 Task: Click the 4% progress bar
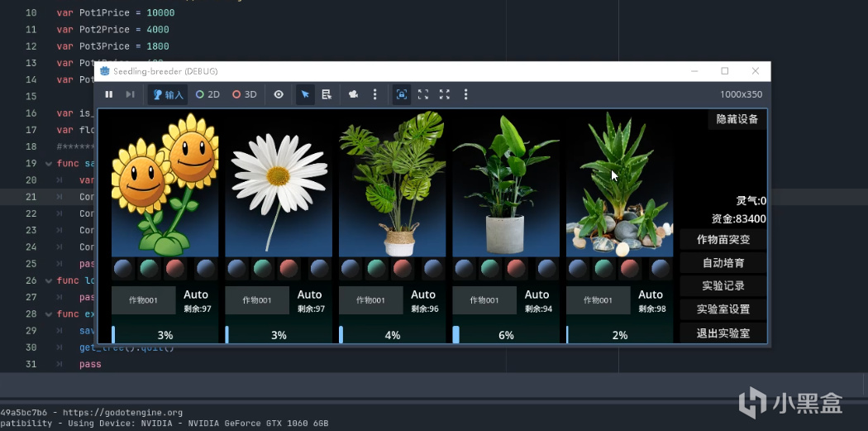pos(393,334)
